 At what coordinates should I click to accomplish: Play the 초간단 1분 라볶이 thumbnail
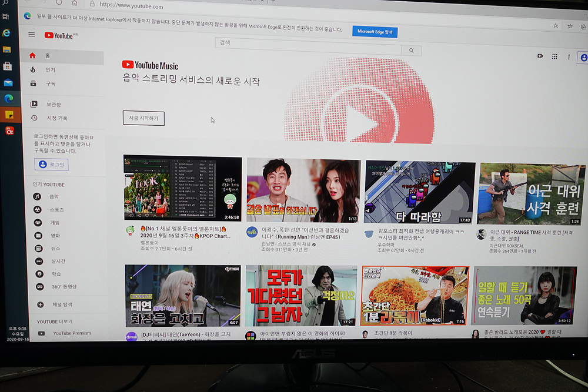[x=414, y=296]
